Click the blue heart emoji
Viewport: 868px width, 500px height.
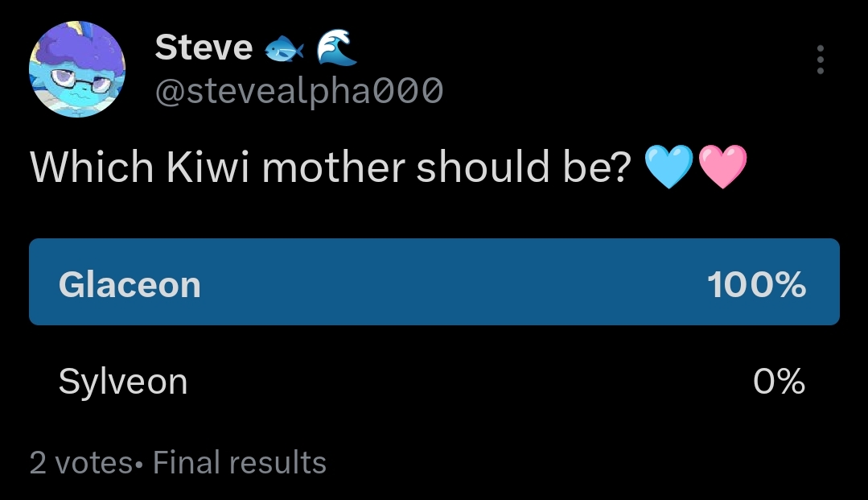(669, 167)
